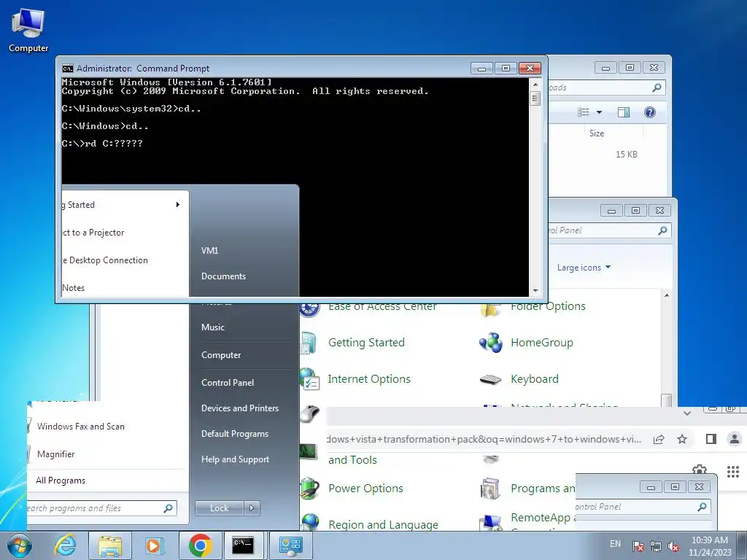Click the Command Prompt scroll-down arrow
The width and height of the screenshot is (747, 560).
point(535,290)
